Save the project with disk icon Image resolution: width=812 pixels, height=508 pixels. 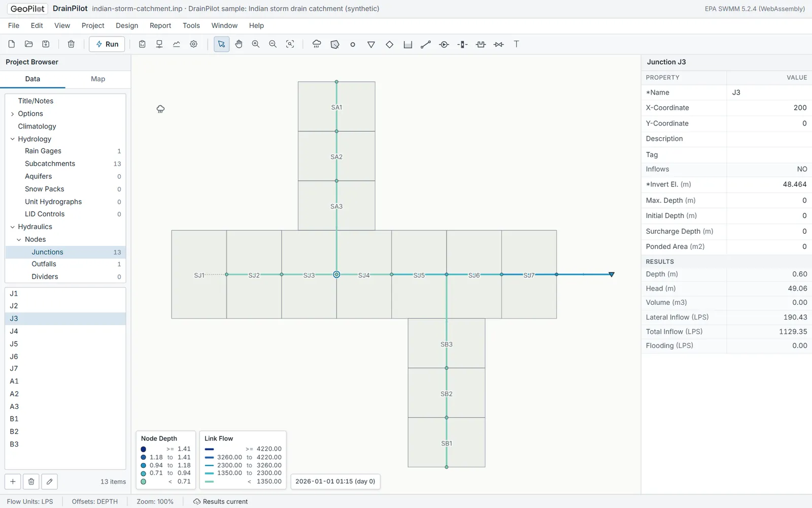(x=46, y=44)
